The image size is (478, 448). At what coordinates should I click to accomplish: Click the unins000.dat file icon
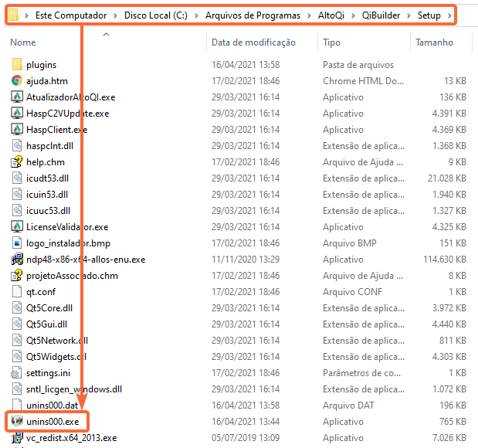(17, 405)
